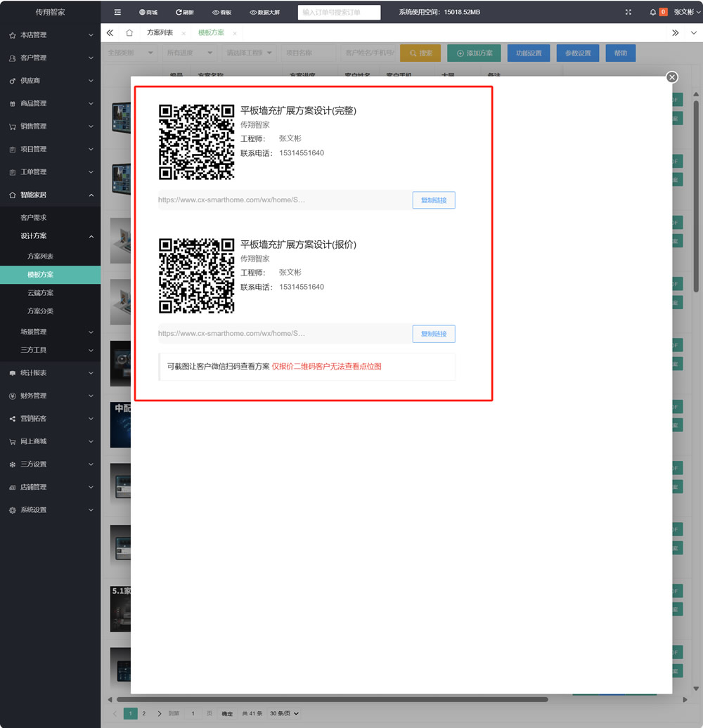The width and height of the screenshot is (703, 728).
Task: Change the 30 条/页 page size dropdown
Action: (284, 714)
